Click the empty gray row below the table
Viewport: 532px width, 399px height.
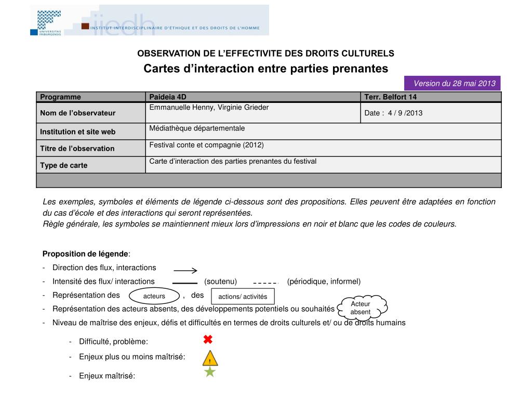click(269, 180)
